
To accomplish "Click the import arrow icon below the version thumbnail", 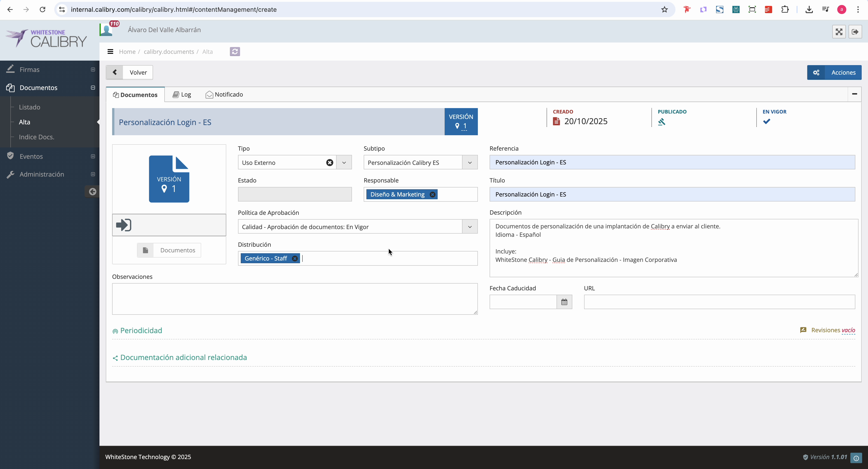I will point(124,225).
